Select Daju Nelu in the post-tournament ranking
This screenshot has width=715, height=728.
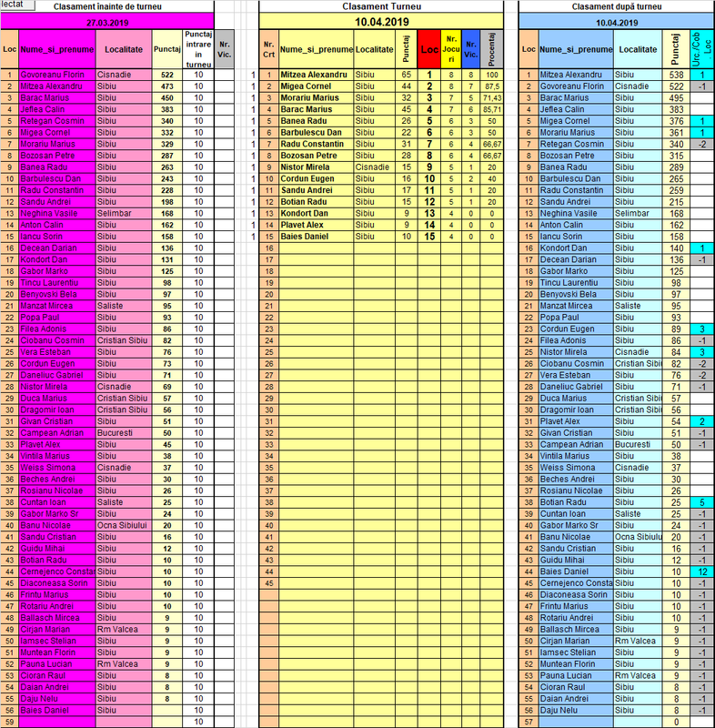tap(575, 711)
